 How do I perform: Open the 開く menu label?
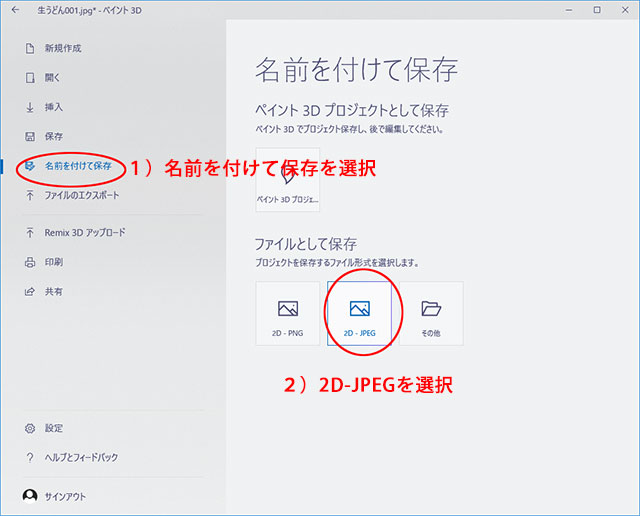click(52, 78)
